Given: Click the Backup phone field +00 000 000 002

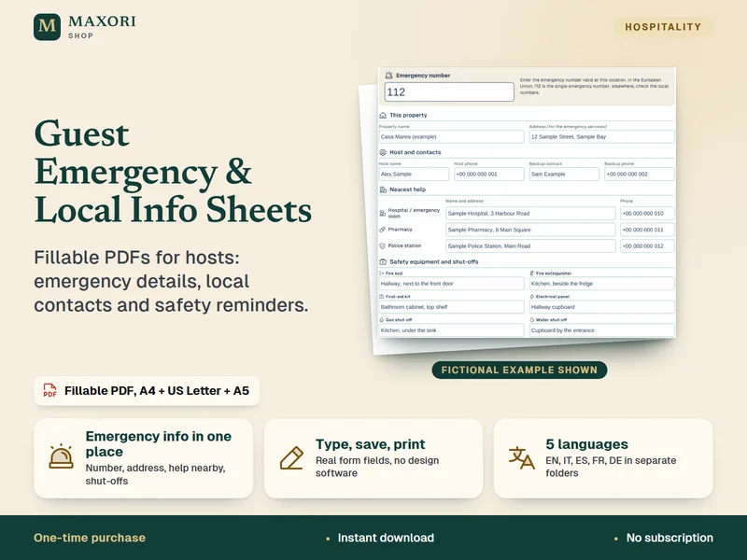Looking at the screenshot, I should tap(640, 174).
